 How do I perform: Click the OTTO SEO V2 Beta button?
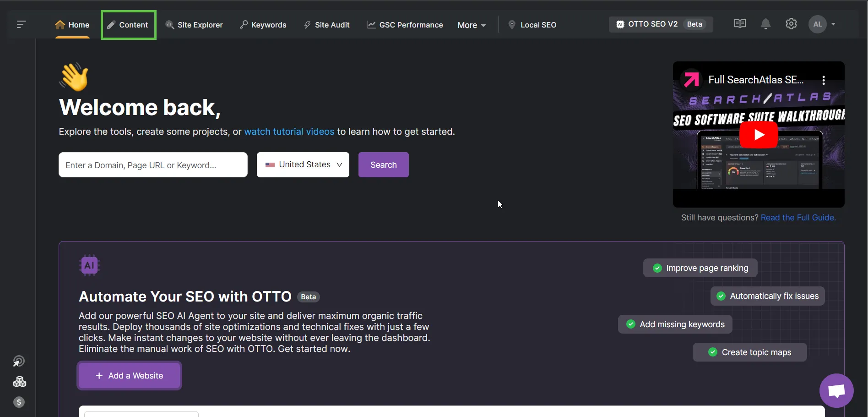pyautogui.click(x=661, y=24)
